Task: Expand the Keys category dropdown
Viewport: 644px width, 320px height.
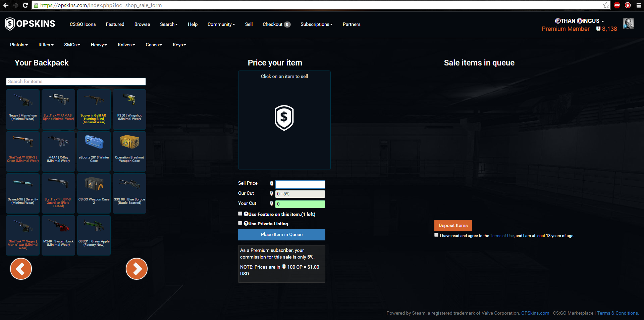Action: click(x=179, y=45)
